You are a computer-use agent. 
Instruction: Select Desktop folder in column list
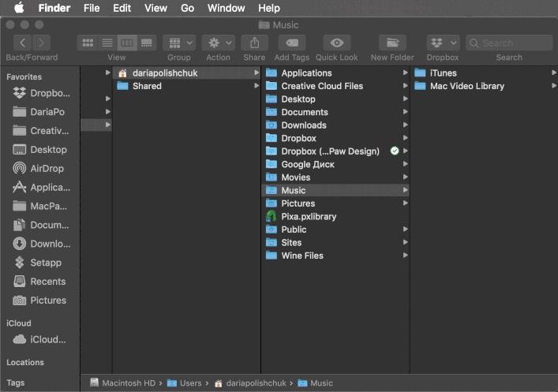coord(335,99)
